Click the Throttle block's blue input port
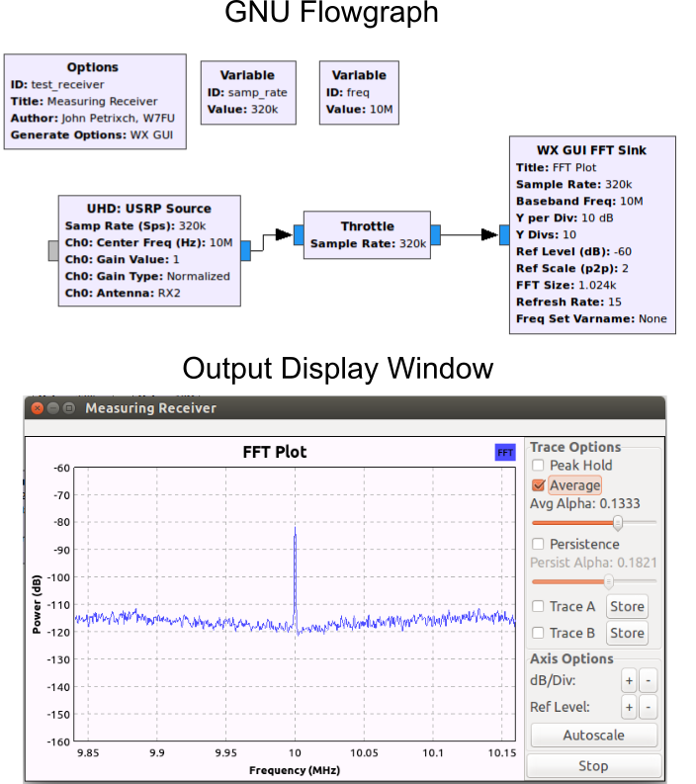Viewport: 696px width, 784px height. (x=298, y=234)
